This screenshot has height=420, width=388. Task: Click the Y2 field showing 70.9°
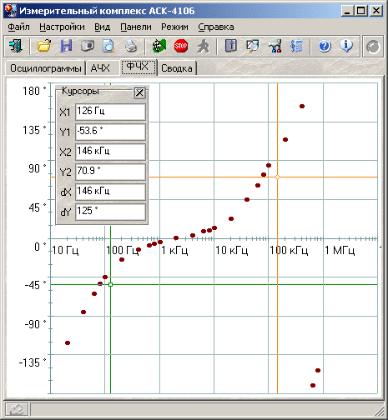(111, 172)
